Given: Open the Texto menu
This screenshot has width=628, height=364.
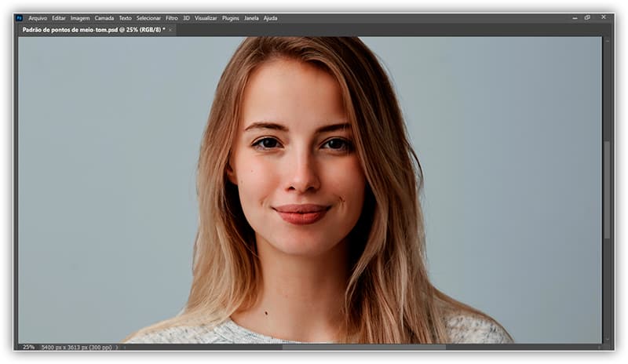Looking at the screenshot, I should (x=125, y=18).
